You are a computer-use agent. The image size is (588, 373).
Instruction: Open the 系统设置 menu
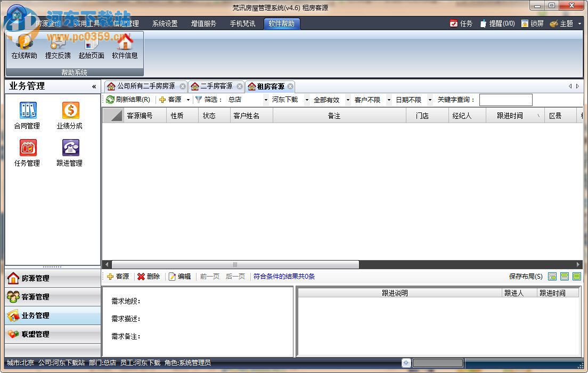coord(166,23)
